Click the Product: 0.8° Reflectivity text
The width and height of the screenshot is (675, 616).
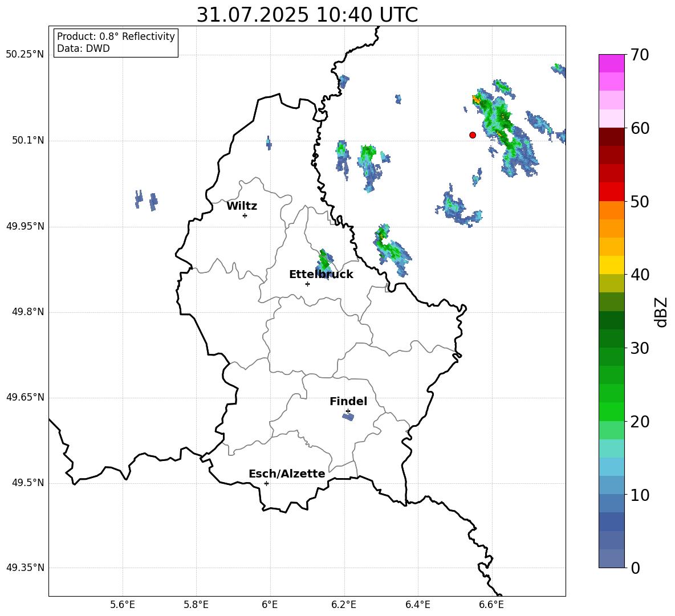point(116,36)
